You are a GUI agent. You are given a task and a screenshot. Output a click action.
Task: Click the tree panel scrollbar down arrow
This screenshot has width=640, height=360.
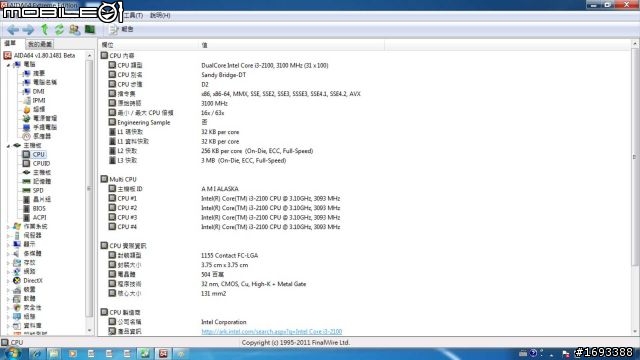[x=90, y=330]
